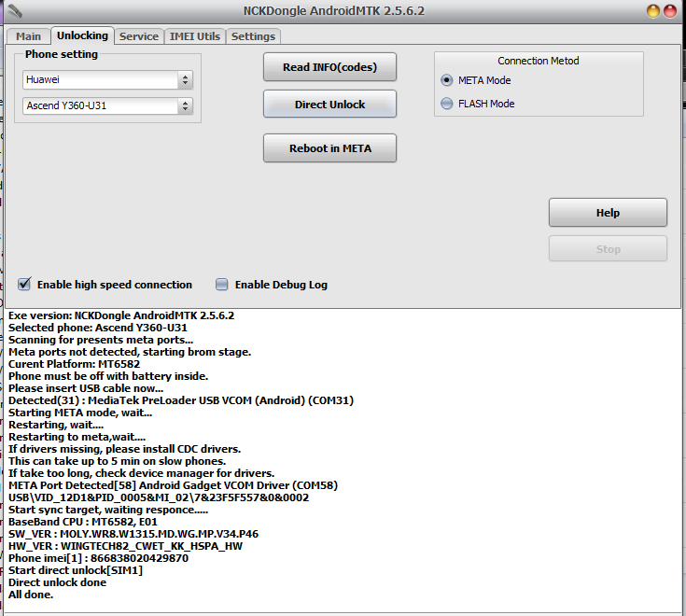Open the Ascend Y360-U31 model dropdown
The height and width of the screenshot is (616, 686).
point(107,105)
